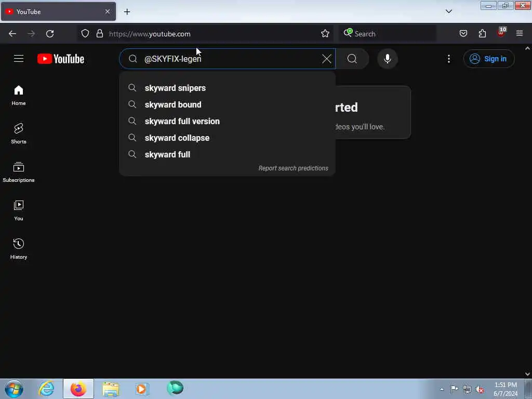Open the media player taskbar icon
The height and width of the screenshot is (399, 532).
[x=142, y=389]
